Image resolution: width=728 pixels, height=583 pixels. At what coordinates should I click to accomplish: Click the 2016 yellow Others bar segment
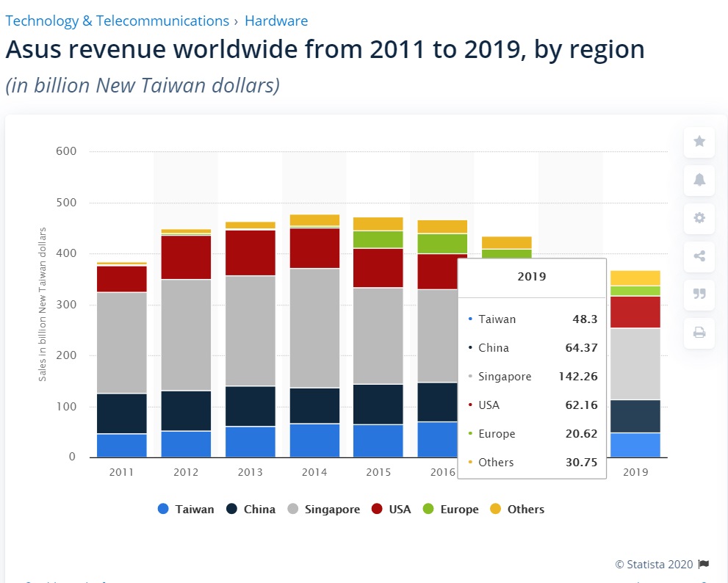tap(442, 226)
